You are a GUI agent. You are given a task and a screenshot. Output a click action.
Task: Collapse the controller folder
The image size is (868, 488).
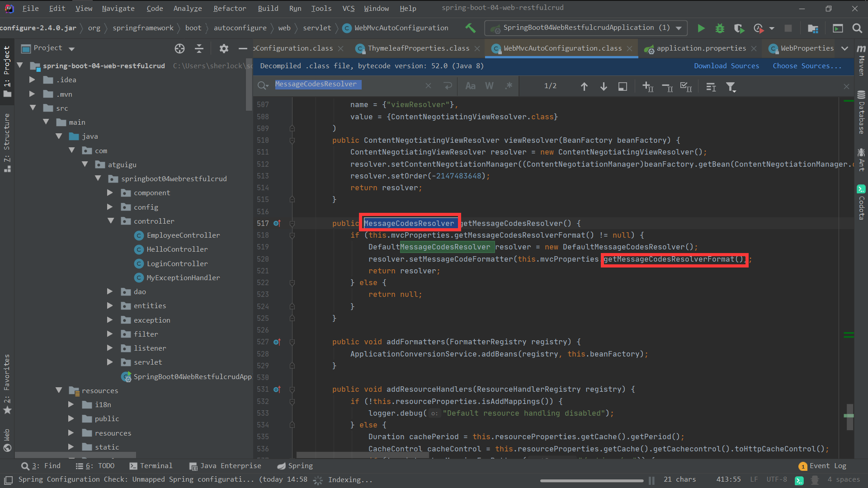111,221
